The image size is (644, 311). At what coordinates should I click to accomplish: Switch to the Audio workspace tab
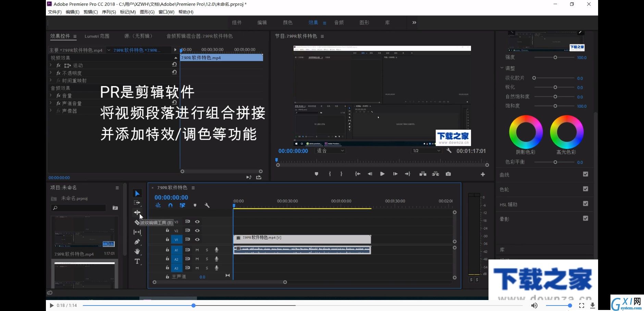(339, 23)
